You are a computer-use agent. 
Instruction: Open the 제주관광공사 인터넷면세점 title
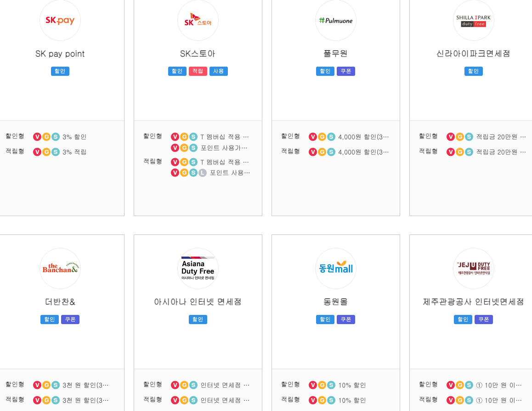pyautogui.click(x=473, y=302)
